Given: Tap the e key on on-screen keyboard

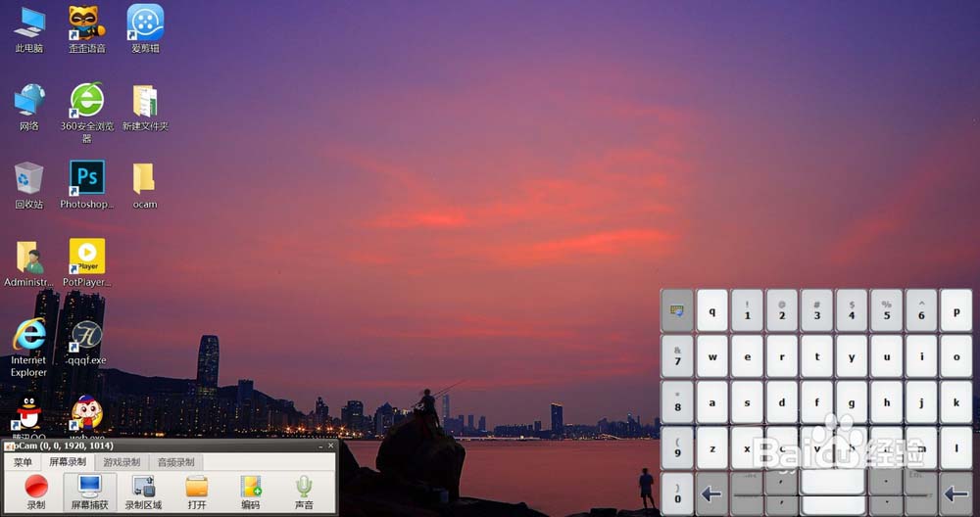Looking at the screenshot, I should 747,356.
